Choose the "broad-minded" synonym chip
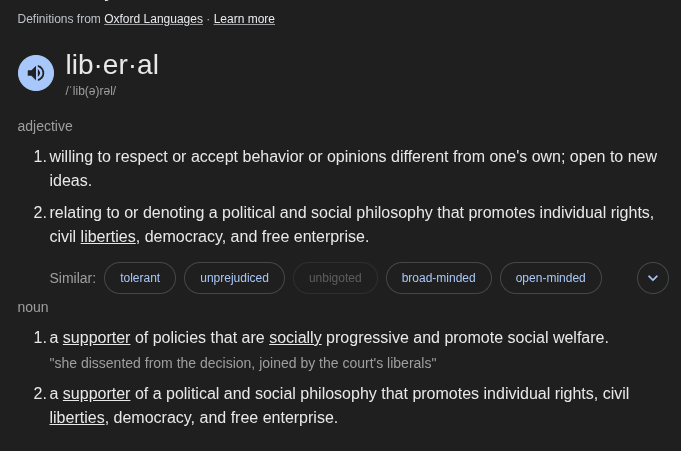This screenshot has width=681, height=451. (x=438, y=278)
